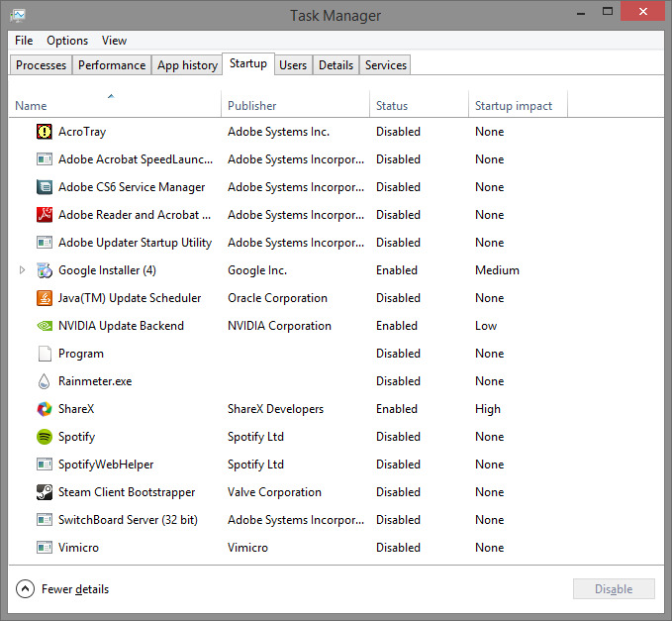Switch to the App history tab

(187, 65)
